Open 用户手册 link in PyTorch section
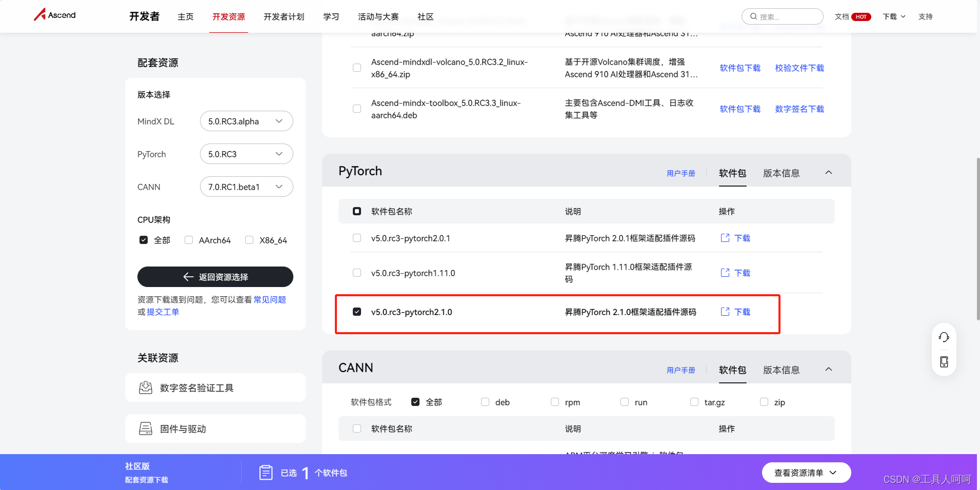Viewport: 980px width, 490px height. (x=681, y=173)
